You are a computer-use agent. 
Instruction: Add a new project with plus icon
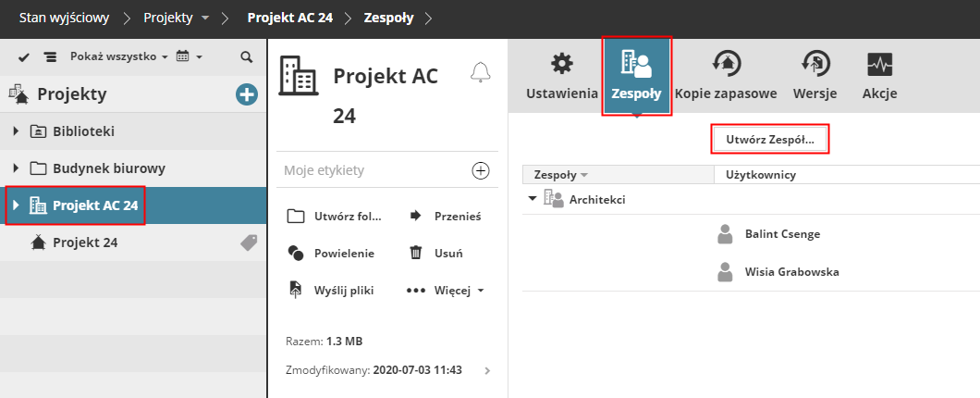point(246,93)
